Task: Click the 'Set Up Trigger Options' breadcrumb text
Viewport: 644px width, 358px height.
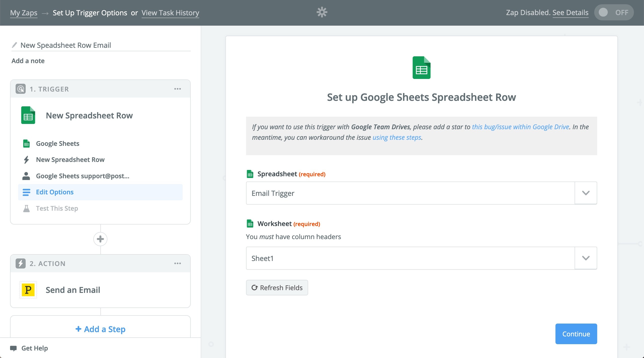Action: point(90,13)
